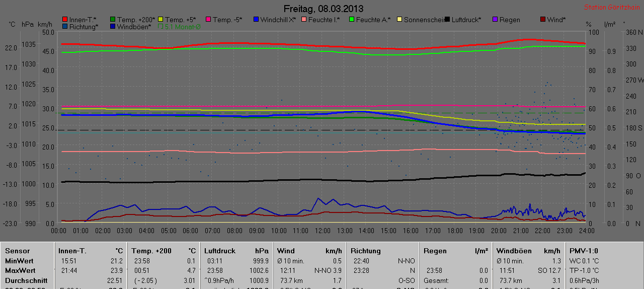
Task: Click the '90 O' direction axis label
Action: coord(633,176)
